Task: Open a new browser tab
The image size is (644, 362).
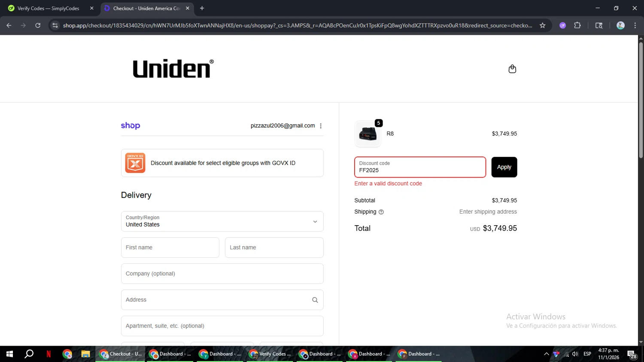Action: pos(202,8)
